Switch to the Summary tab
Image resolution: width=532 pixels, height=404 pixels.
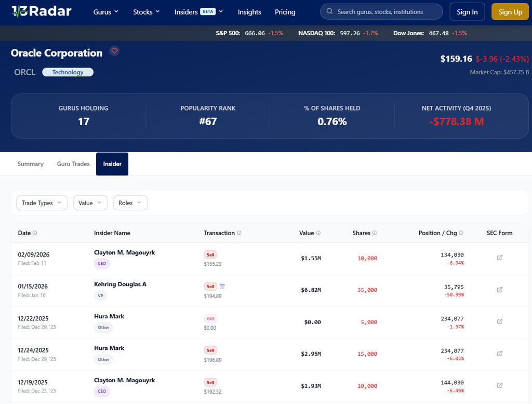tap(30, 164)
